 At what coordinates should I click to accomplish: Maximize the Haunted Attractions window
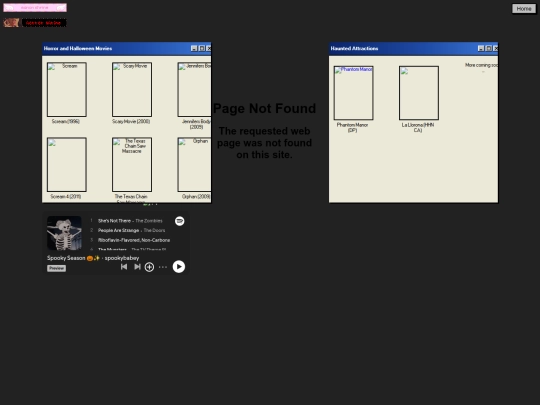489,49
